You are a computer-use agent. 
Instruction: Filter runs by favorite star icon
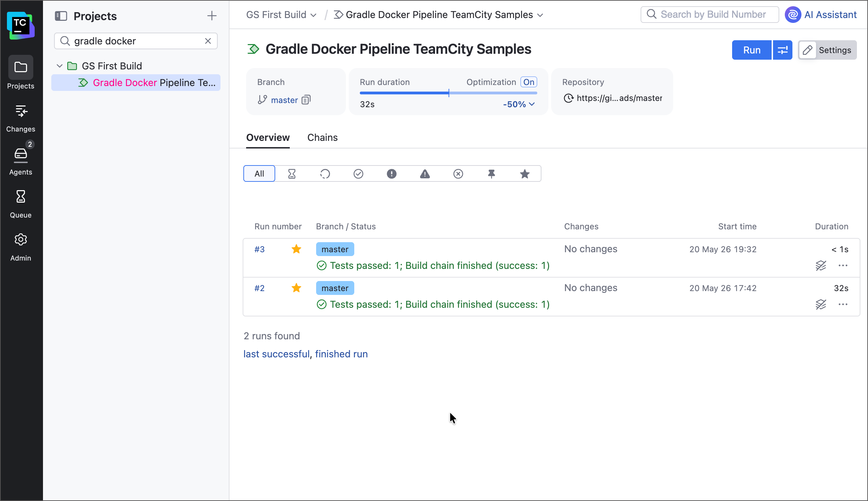pyautogui.click(x=525, y=173)
